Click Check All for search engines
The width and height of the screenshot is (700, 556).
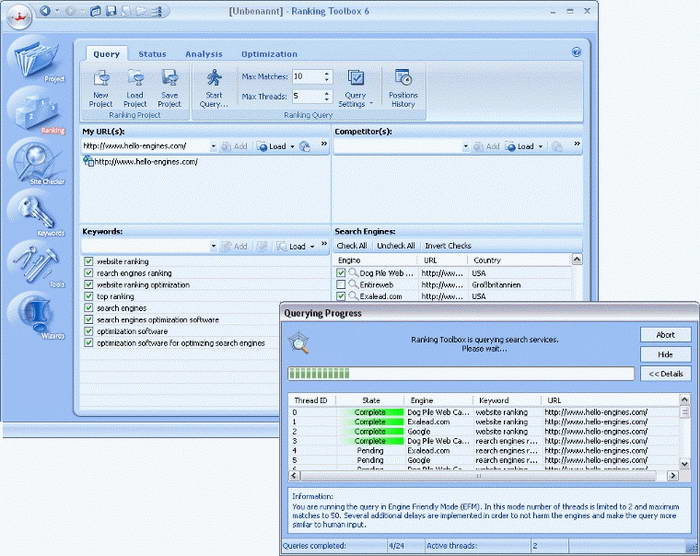coord(352,246)
